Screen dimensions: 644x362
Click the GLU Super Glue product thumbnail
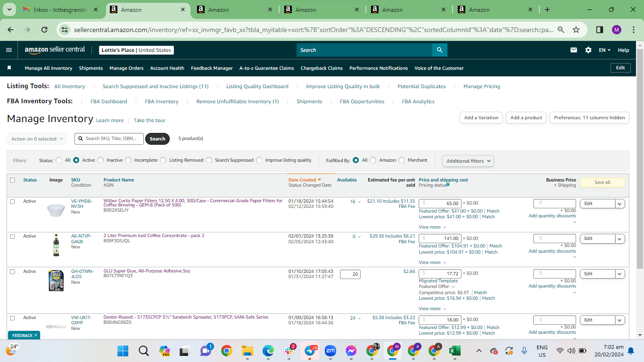pyautogui.click(x=56, y=280)
